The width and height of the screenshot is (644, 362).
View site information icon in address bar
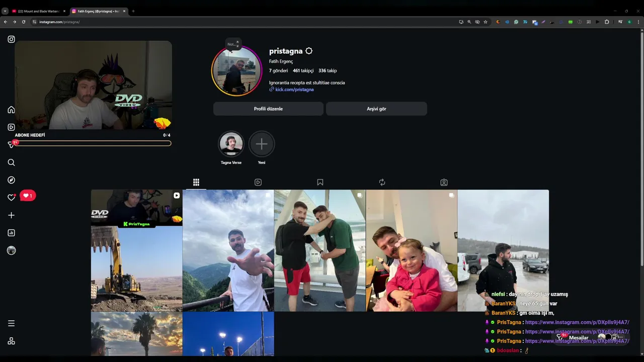click(x=34, y=22)
